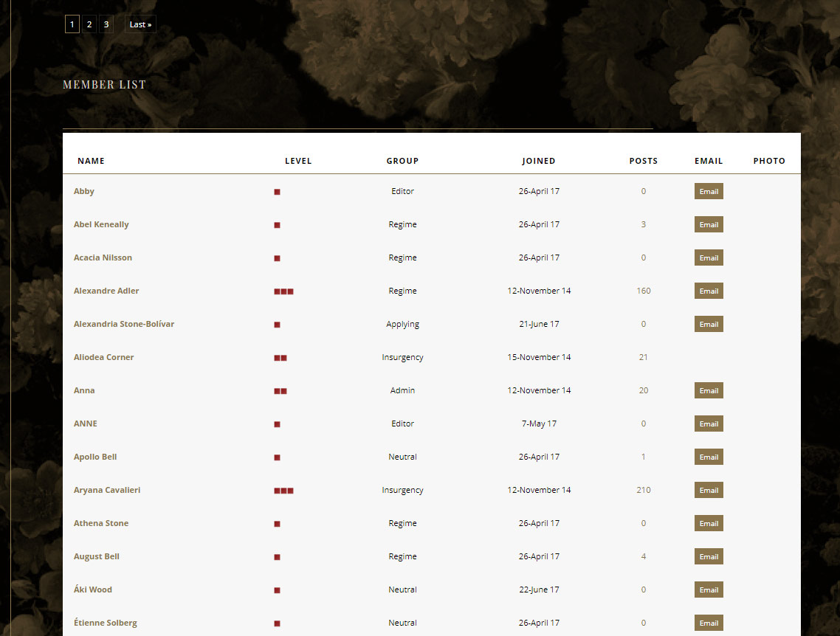
Task: Open Aryana Cavalieri's profile
Action: [x=107, y=490]
